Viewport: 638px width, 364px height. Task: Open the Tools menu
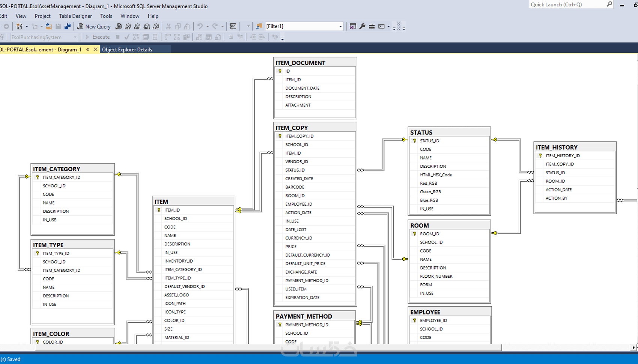[106, 16]
